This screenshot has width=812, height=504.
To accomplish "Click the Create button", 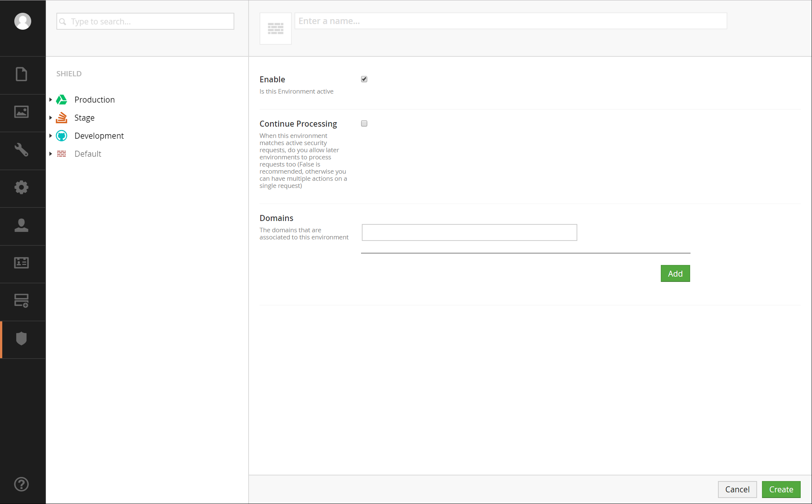I will click(781, 489).
